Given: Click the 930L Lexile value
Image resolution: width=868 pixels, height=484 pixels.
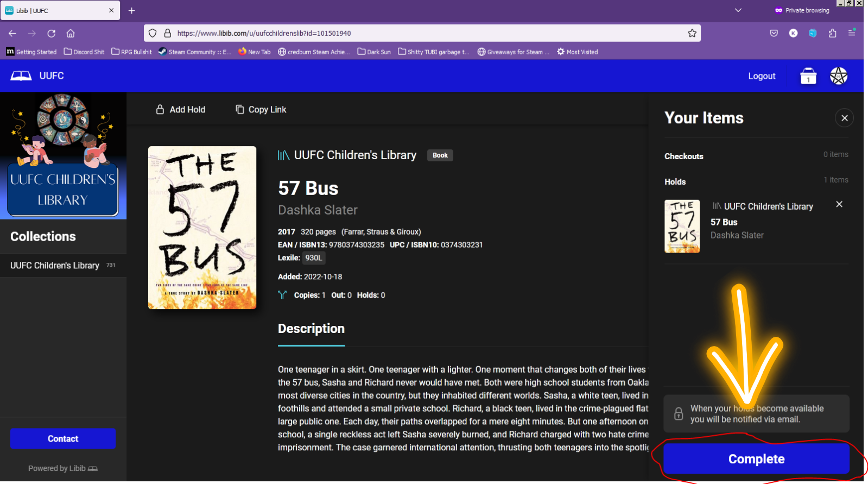Looking at the screenshot, I should click(314, 258).
